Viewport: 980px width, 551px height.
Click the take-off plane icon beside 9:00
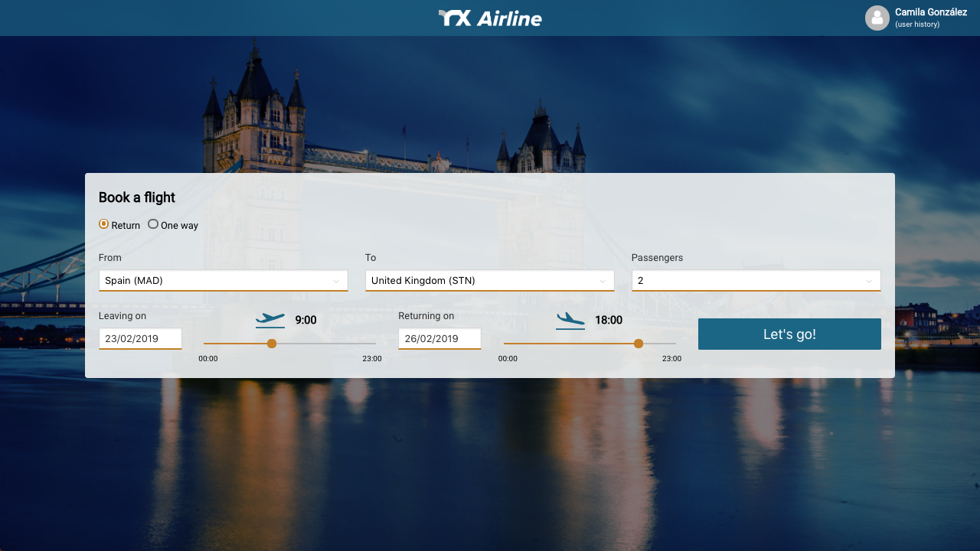(x=270, y=319)
